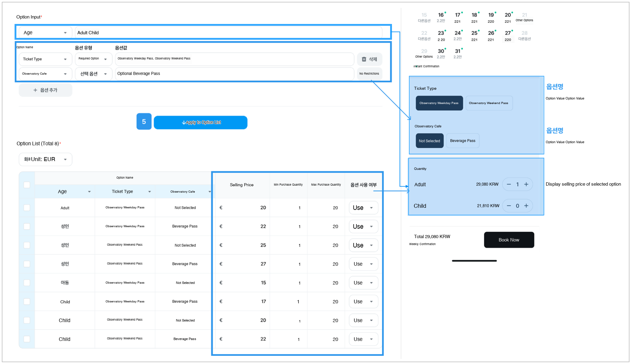Decrease Child quantity with minus icon
Screen dimensions: 631x364
pyautogui.click(x=509, y=206)
